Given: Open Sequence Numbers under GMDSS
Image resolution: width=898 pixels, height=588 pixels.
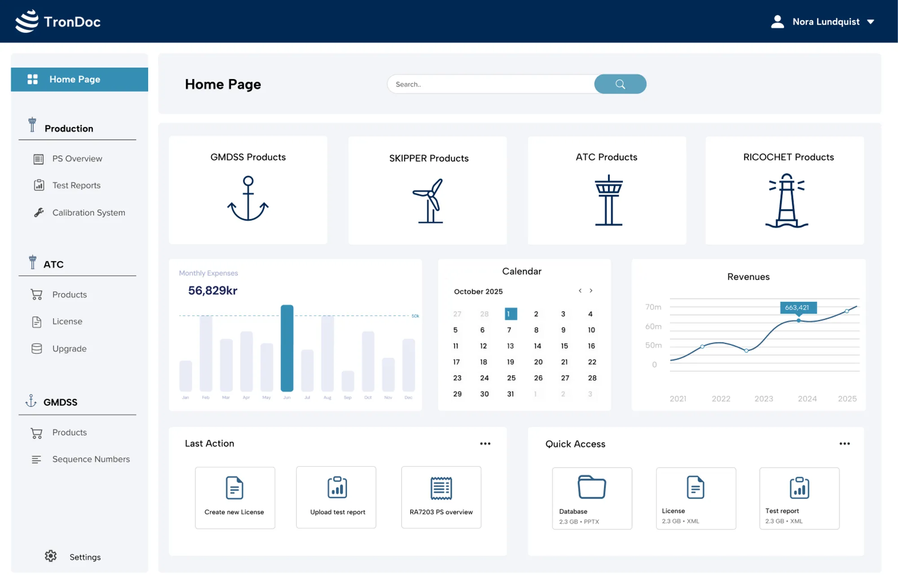Looking at the screenshot, I should point(91,459).
